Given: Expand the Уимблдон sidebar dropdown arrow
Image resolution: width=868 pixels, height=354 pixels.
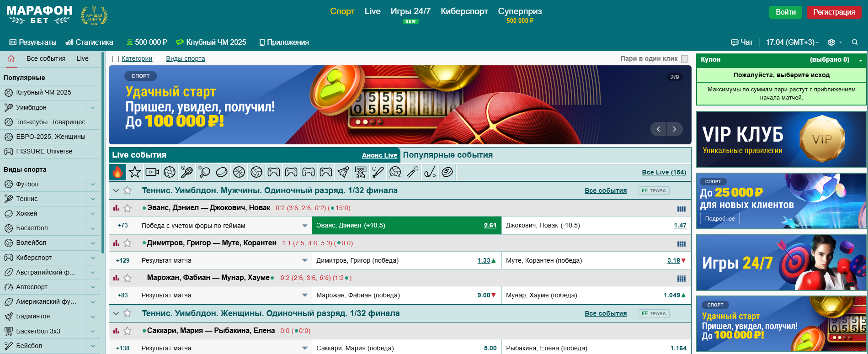Looking at the screenshot, I should [x=93, y=107].
